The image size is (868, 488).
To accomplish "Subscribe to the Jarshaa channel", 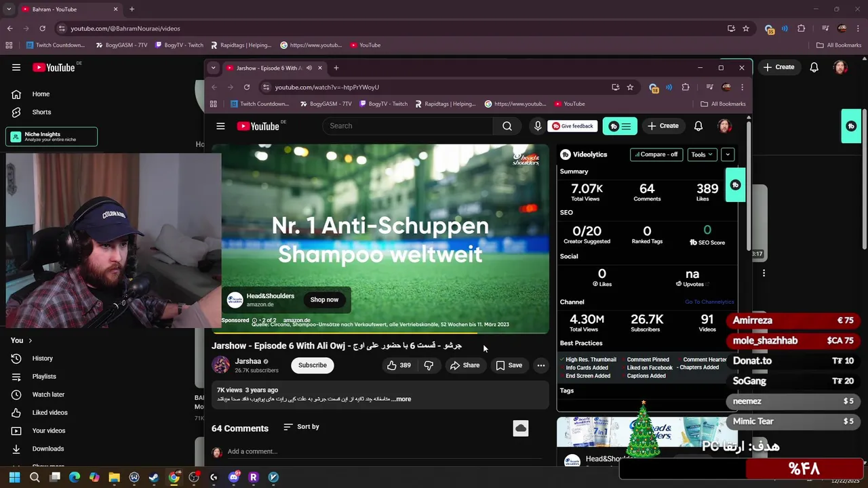I will [313, 365].
